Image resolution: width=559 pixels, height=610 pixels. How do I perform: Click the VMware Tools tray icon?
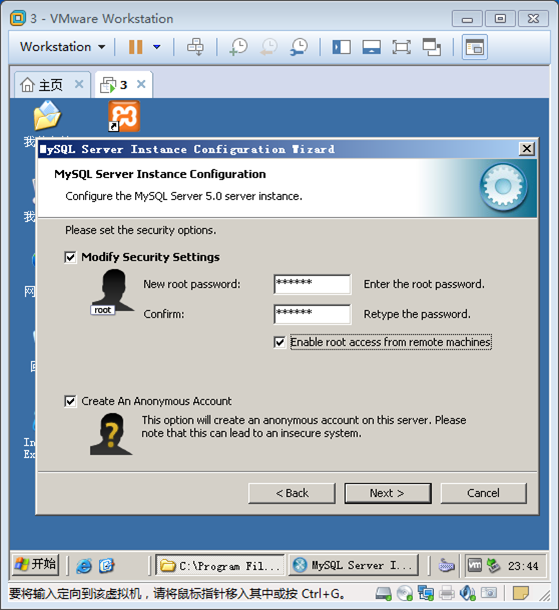coord(475,565)
